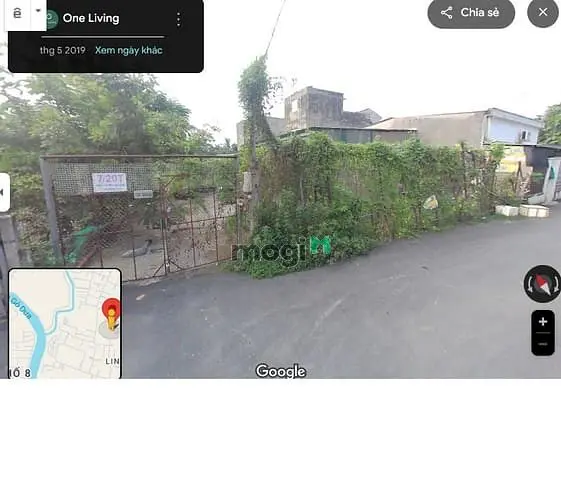Click the 7/20T sign on the fence
The image size is (561, 504).
[109, 182]
